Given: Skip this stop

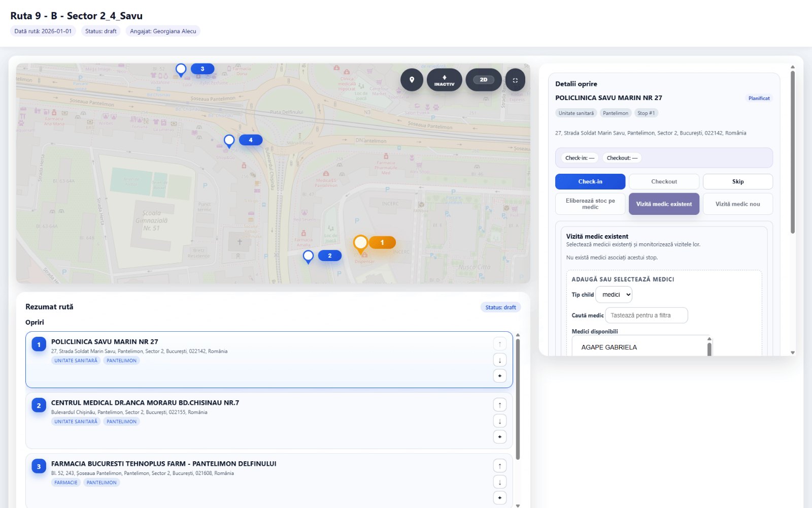Looking at the screenshot, I should coord(738,181).
